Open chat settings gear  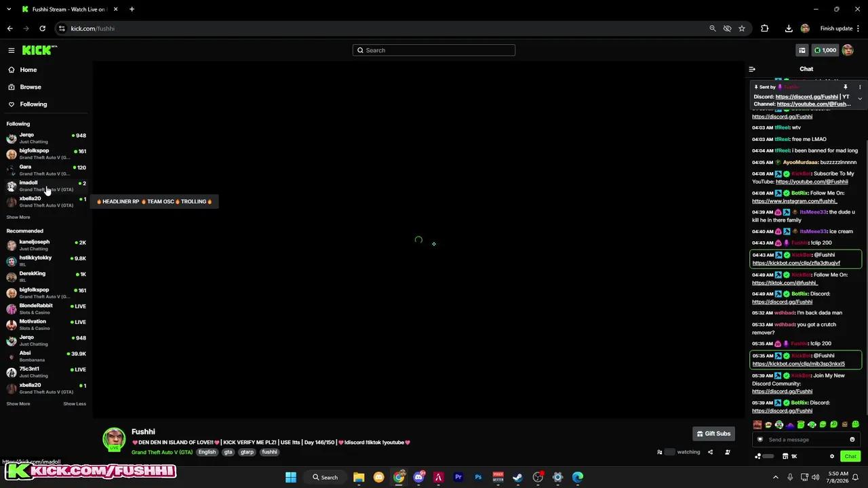click(x=832, y=456)
